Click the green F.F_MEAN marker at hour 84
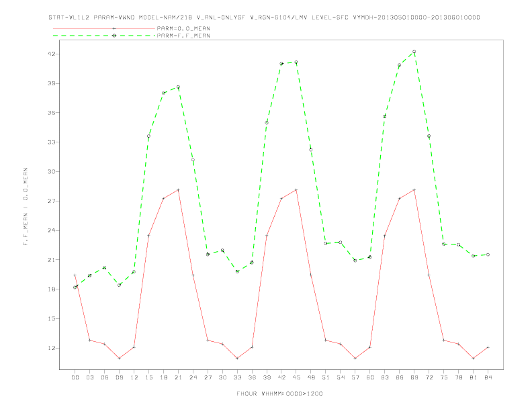This screenshot has width=532, height=411. click(488, 255)
